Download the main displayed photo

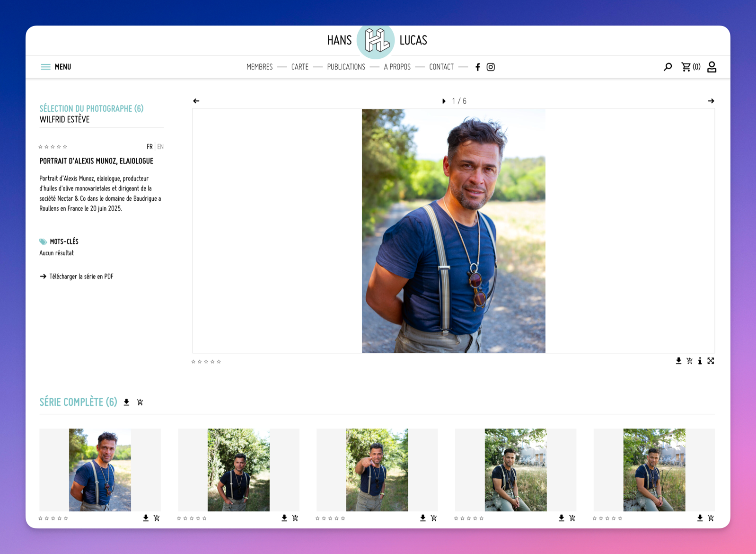[678, 361]
